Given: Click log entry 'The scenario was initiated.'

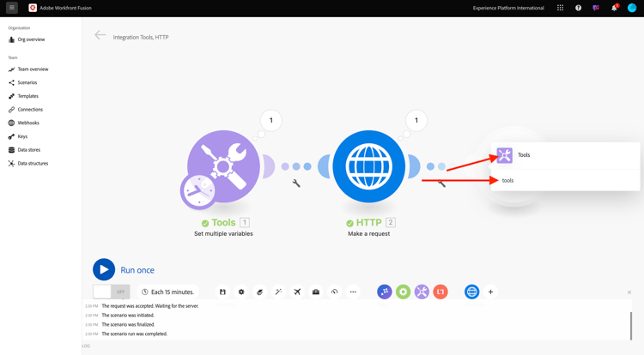Looking at the screenshot, I should point(128,316).
